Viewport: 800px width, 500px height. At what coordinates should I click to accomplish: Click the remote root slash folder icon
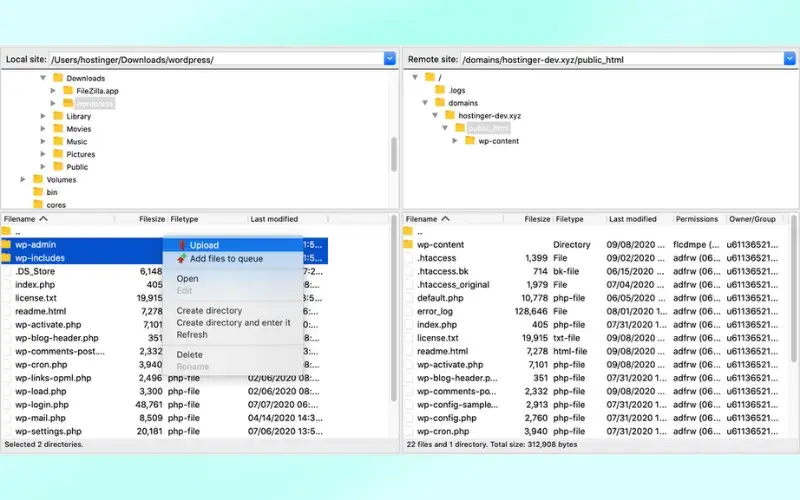tap(430, 77)
